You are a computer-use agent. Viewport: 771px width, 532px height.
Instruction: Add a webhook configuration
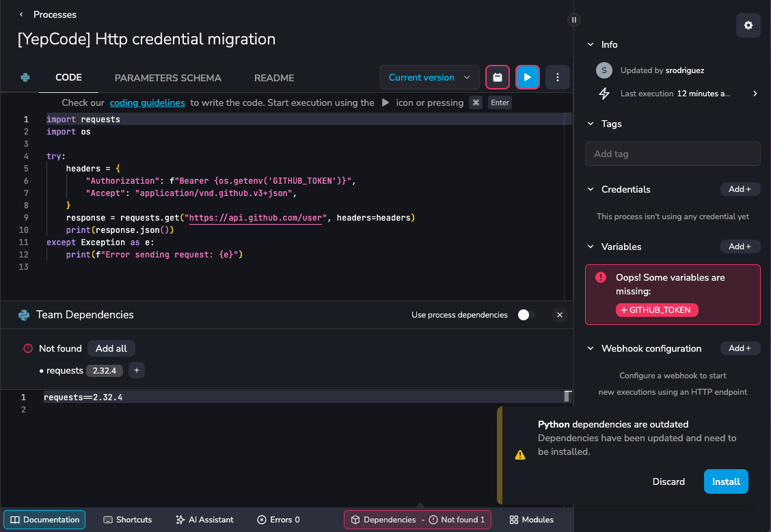(x=740, y=348)
